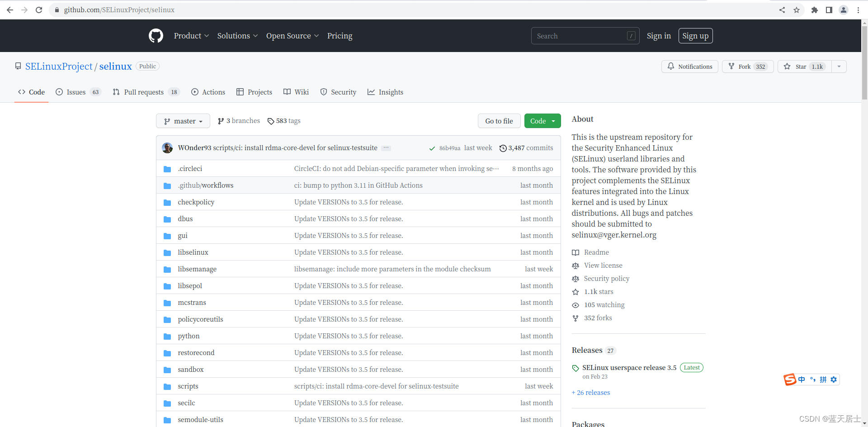Viewport: 868px width, 427px height.
Task: Click the notifications bell icon
Action: tap(671, 66)
